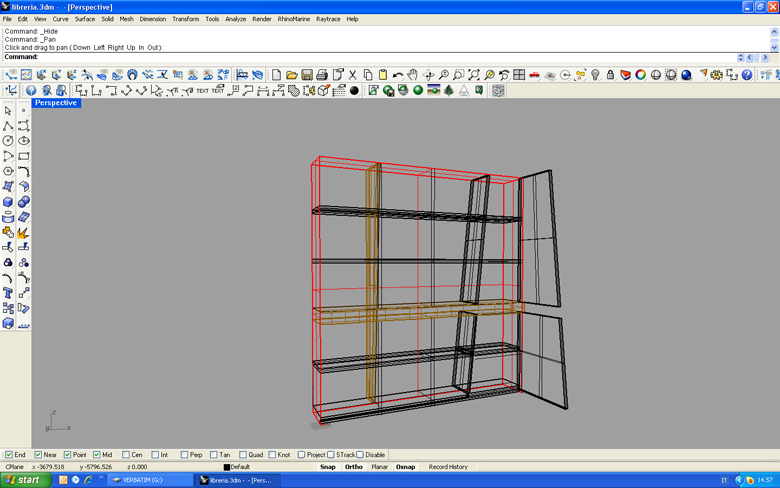
Task: Select the Pan hand tool
Action: click(x=412, y=75)
